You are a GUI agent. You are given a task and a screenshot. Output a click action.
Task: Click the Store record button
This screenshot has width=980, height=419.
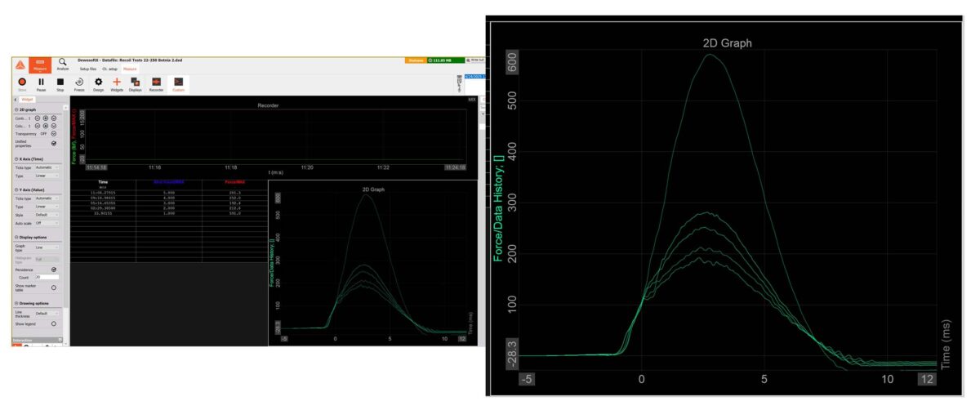pyautogui.click(x=21, y=83)
